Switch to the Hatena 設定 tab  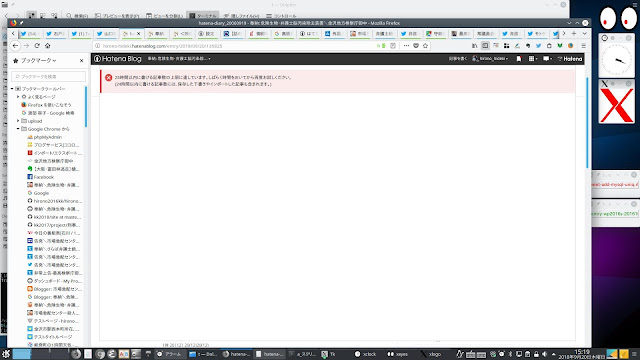[x=207, y=34]
